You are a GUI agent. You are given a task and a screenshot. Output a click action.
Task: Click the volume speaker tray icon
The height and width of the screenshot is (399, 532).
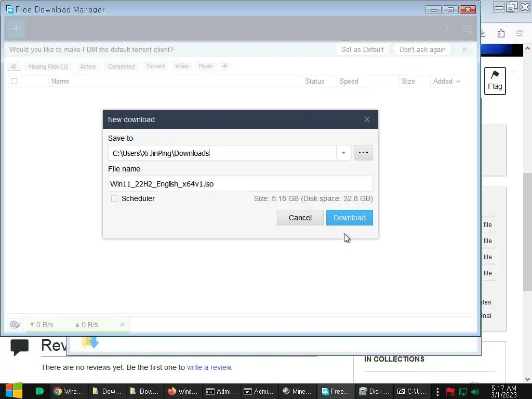pos(475,392)
